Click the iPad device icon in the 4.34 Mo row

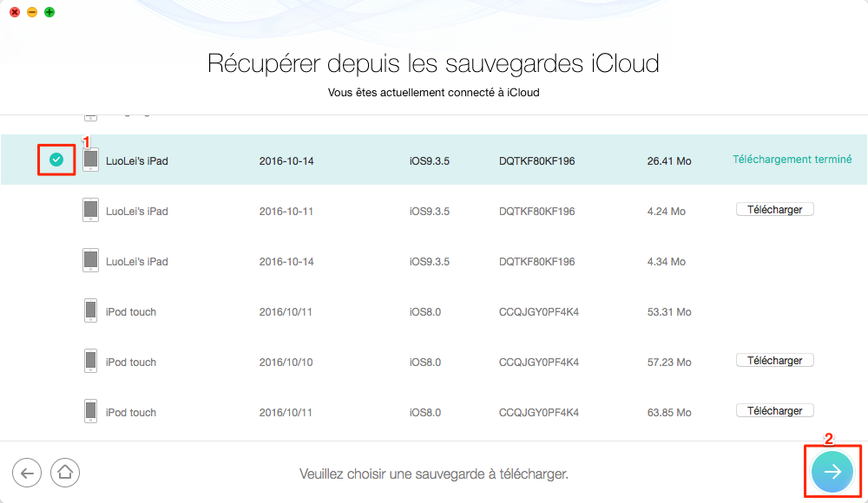91,261
